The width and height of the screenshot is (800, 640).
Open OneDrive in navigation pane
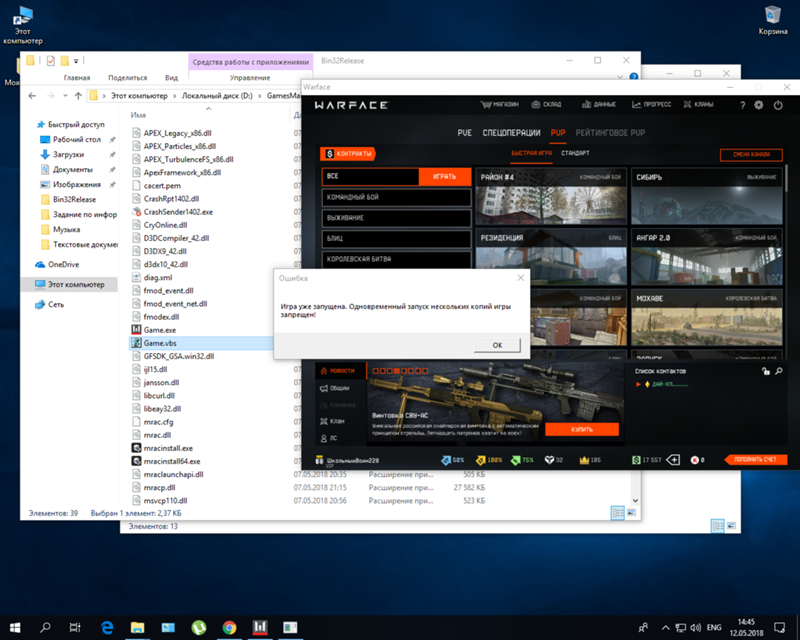pos(57,264)
